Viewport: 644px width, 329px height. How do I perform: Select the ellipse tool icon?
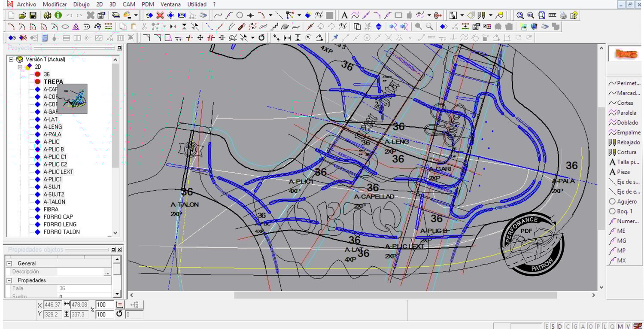click(65, 27)
